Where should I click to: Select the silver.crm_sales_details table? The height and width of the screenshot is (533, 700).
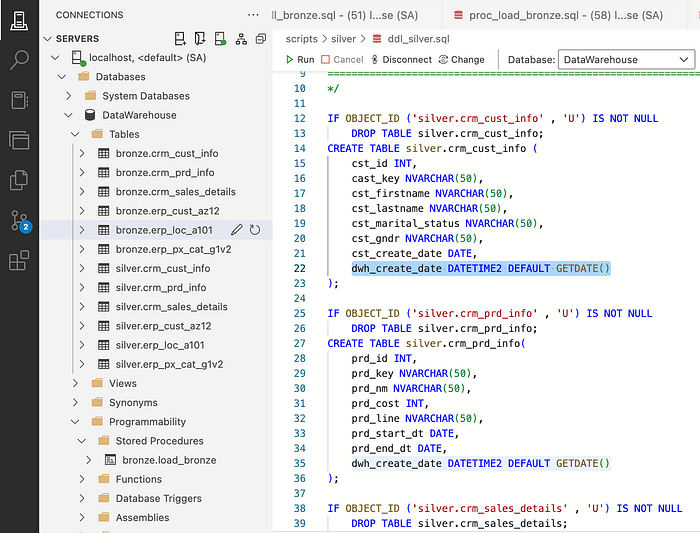click(x=171, y=307)
